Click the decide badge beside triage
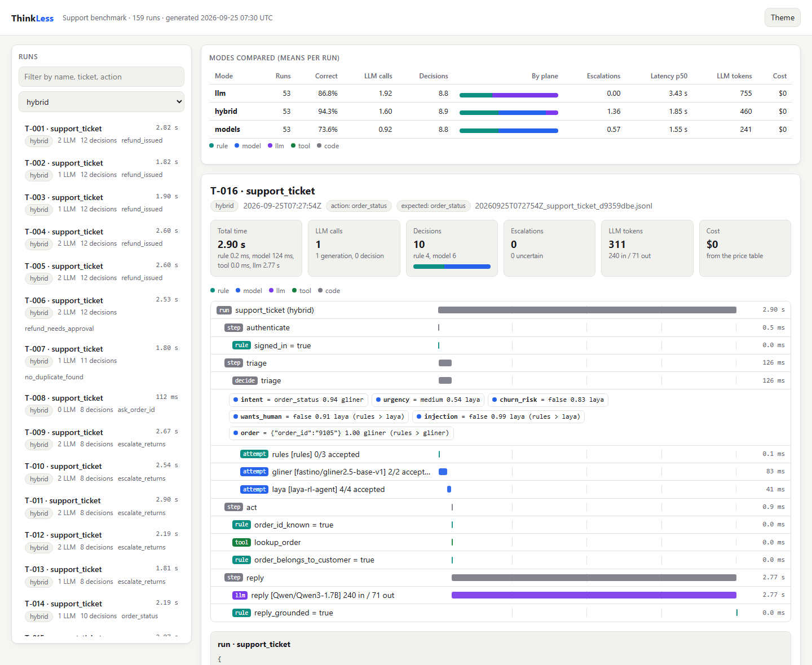The width and height of the screenshot is (812, 665). 245,380
